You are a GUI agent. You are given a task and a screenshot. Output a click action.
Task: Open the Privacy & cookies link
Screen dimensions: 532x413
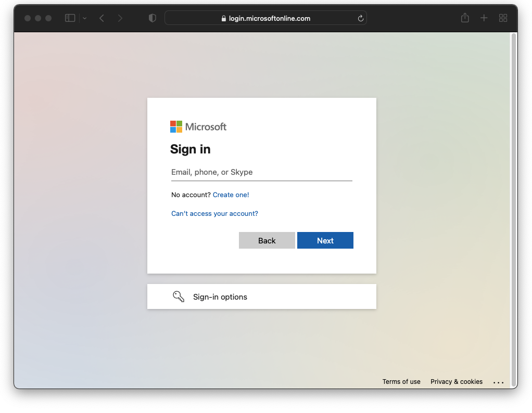tap(456, 382)
